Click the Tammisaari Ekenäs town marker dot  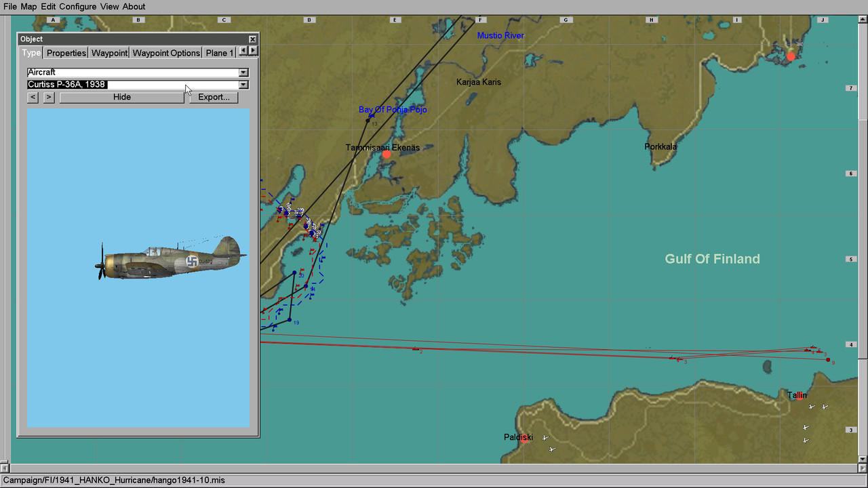(387, 155)
